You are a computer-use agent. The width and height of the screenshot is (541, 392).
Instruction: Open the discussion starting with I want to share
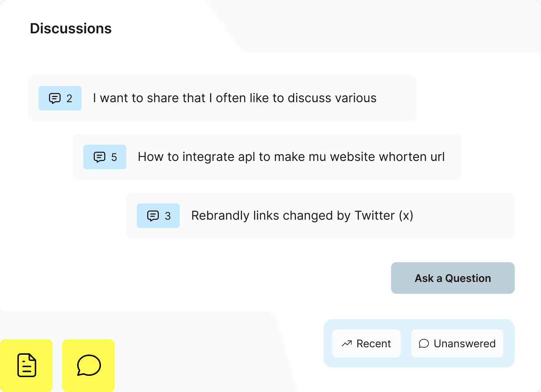[x=235, y=98]
